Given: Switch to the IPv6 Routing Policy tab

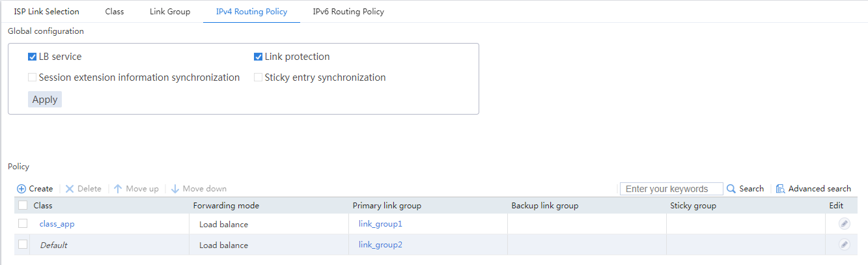Looking at the screenshot, I should 348,12.
